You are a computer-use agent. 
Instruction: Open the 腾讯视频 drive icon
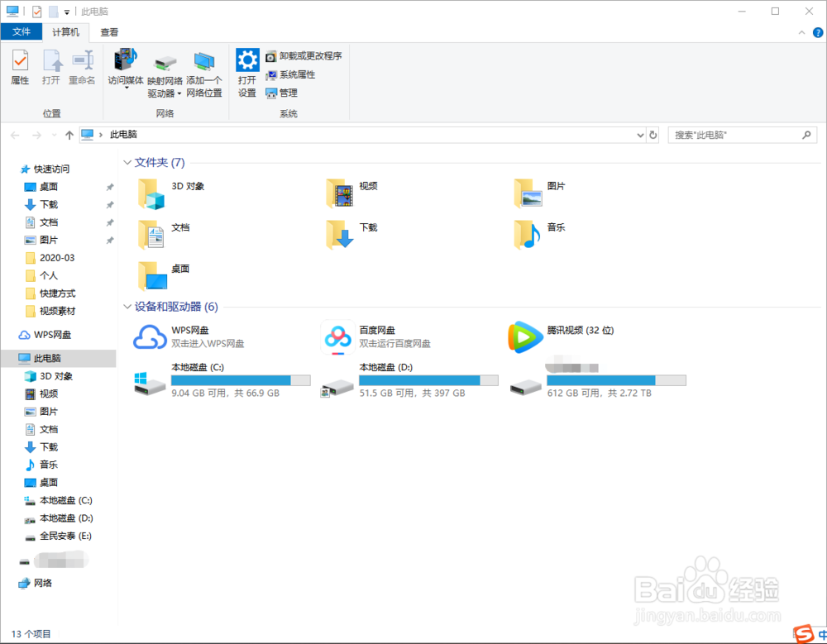[x=525, y=337]
